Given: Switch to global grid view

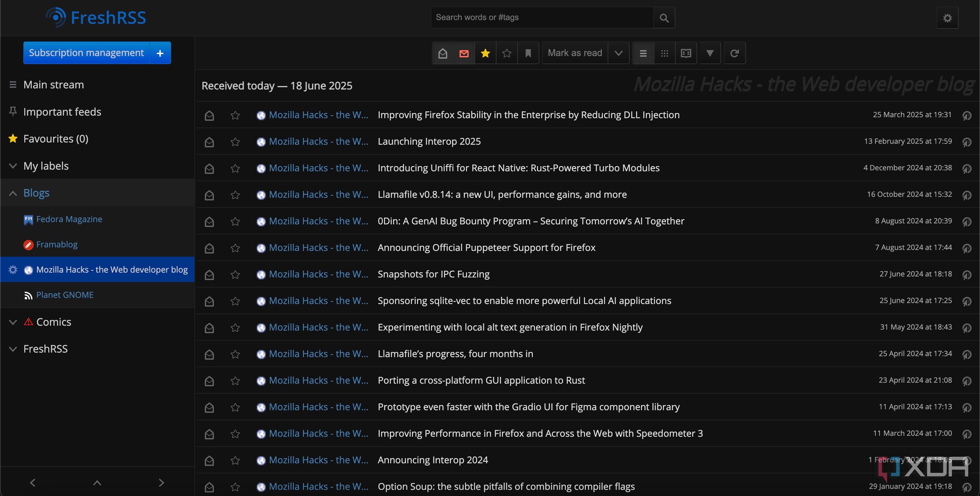Looking at the screenshot, I should click(665, 53).
